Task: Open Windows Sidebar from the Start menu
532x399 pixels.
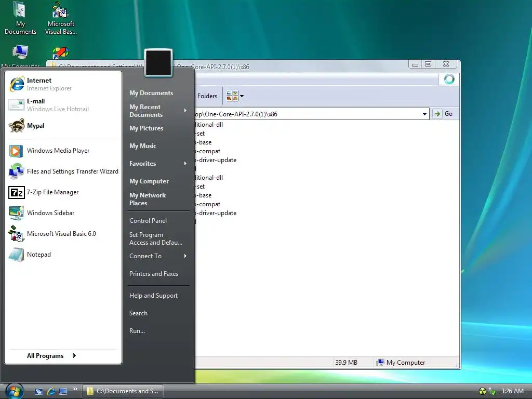Action: 63,212
